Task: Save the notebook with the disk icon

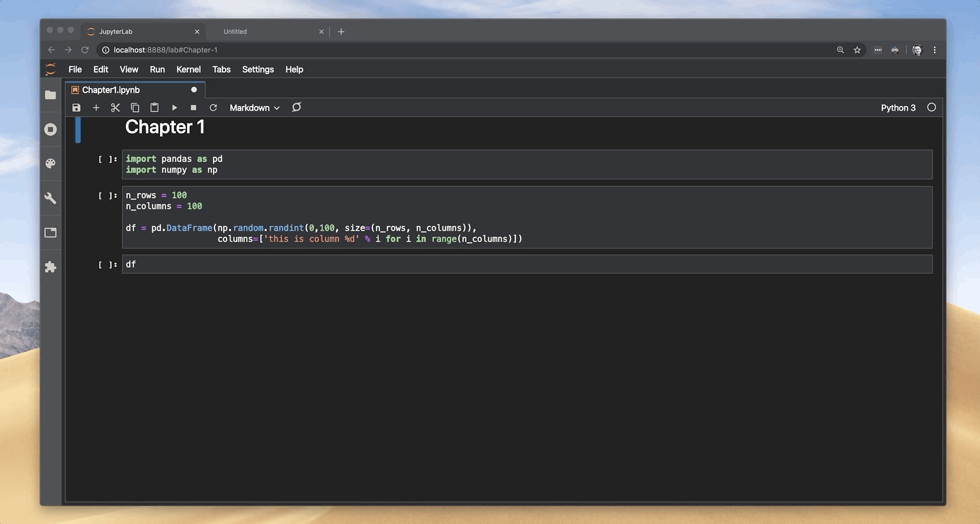Action: pyautogui.click(x=76, y=108)
